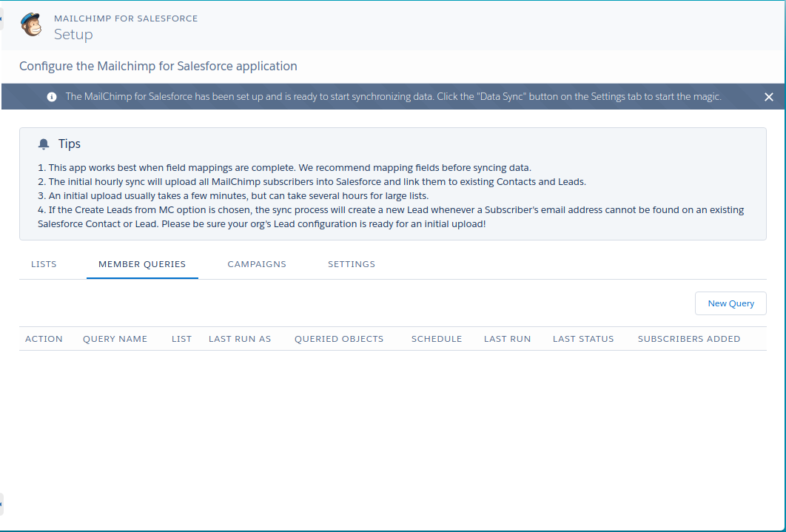
Task: Open the Campaigns tab
Action: point(257,264)
